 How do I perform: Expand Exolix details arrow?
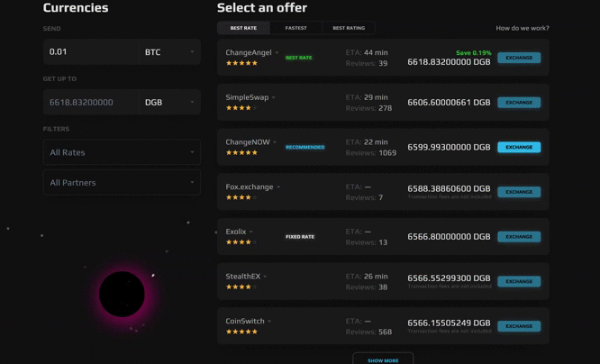[x=251, y=232]
